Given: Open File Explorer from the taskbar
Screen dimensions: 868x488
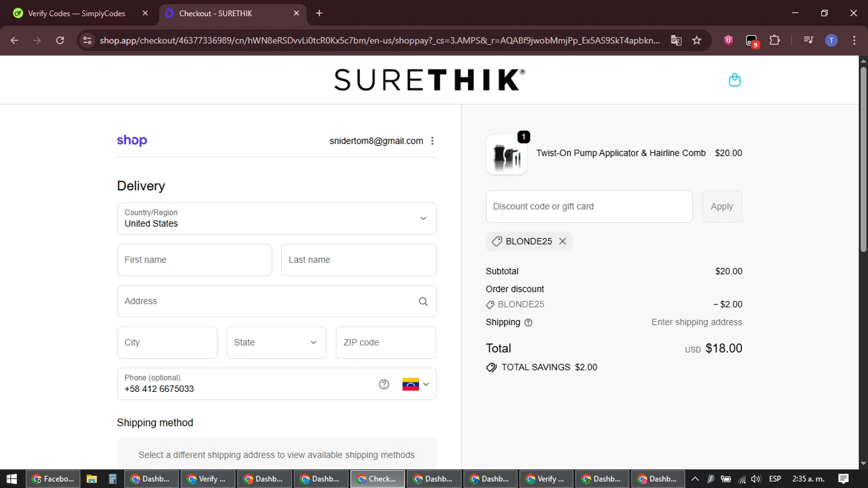Looking at the screenshot, I should [91, 479].
